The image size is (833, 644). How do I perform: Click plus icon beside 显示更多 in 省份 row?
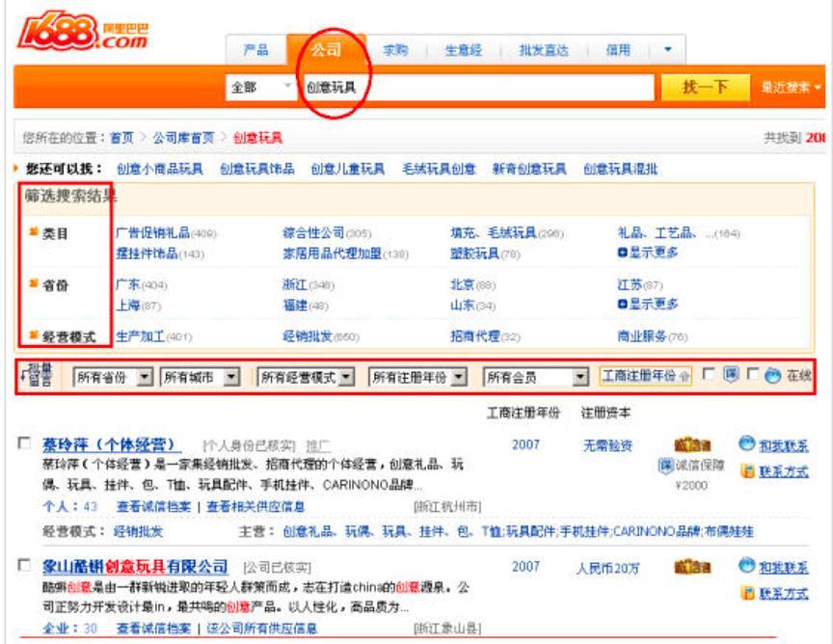coord(623,304)
